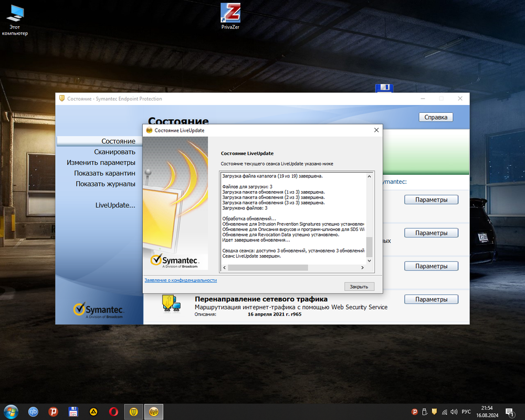Open the PrivaZer desktop shortcut

[x=230, y=16]
